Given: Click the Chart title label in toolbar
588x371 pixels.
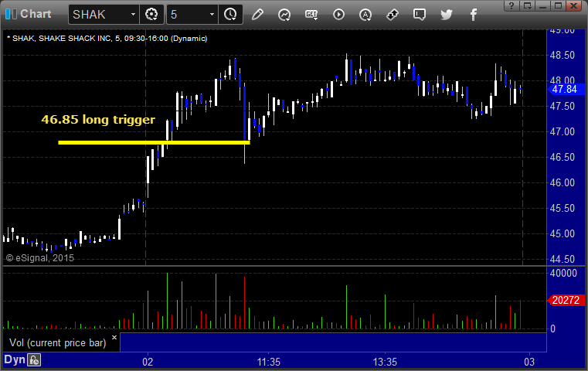Looking at the screenshot, I should coord(36,14).
